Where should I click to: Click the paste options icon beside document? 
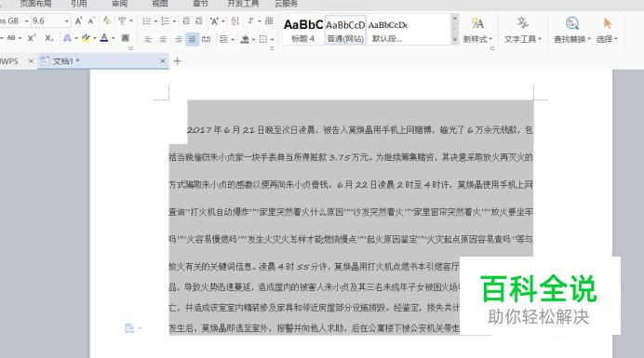point(129,327)
